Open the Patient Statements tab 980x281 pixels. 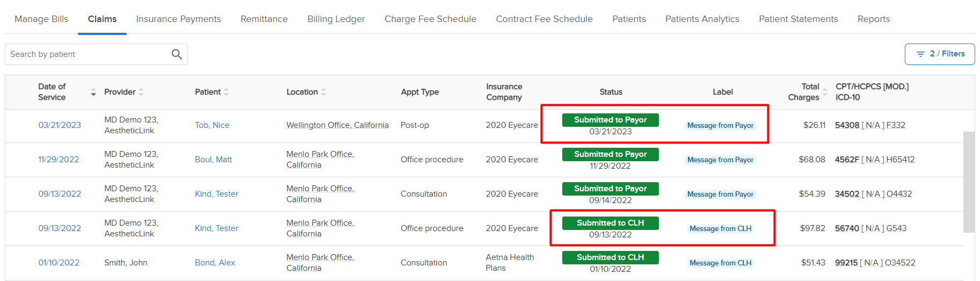pos(798,19)
